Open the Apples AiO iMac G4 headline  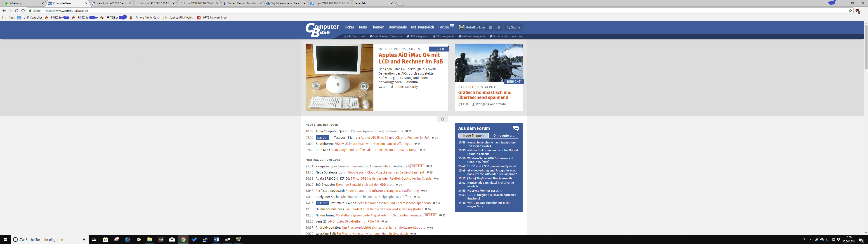(410, 58)
